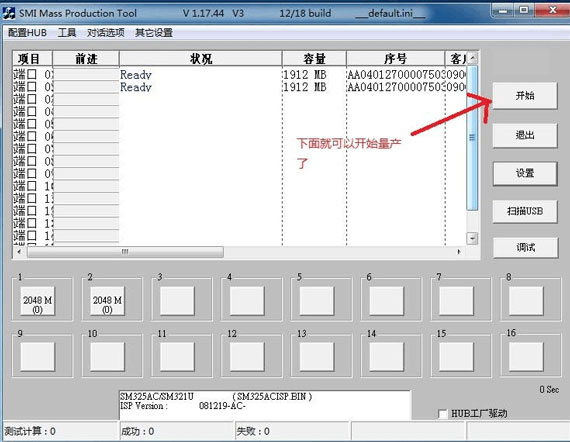
Task: Enable the HUB工厂驱动 checkbox
Action: (443, 414)
